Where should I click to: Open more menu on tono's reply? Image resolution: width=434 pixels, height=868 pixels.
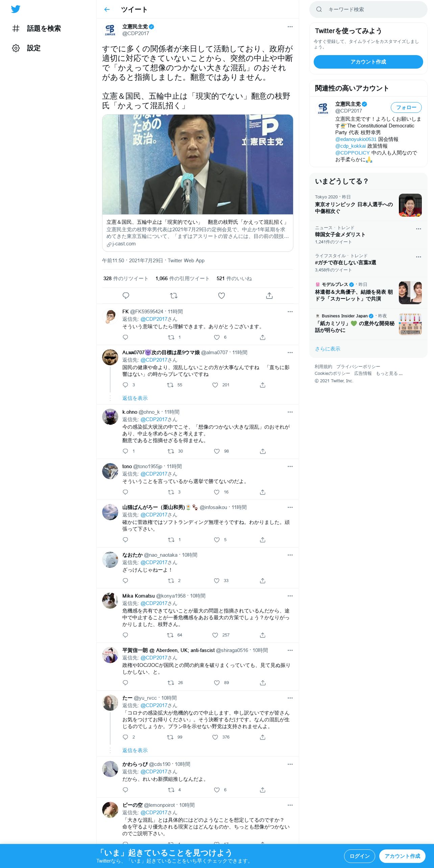coord(290,466)
